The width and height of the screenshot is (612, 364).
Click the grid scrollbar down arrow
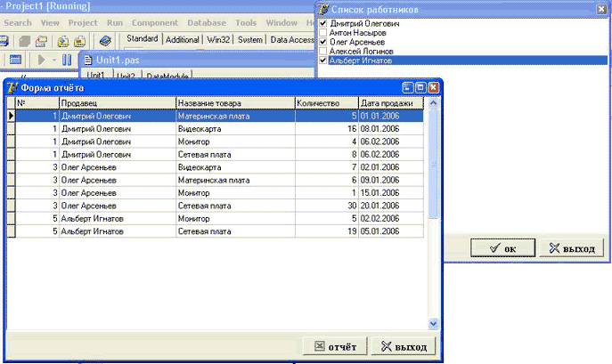tap(434, 324)
